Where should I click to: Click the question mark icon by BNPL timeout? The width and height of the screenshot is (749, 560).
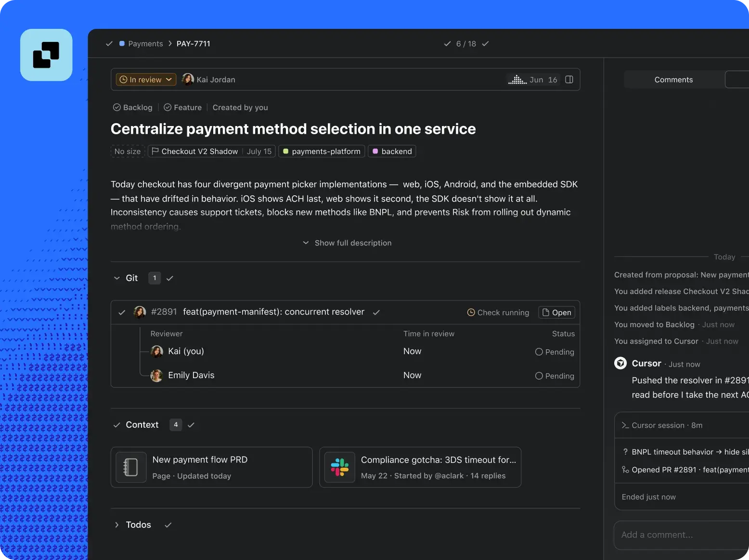625,452
